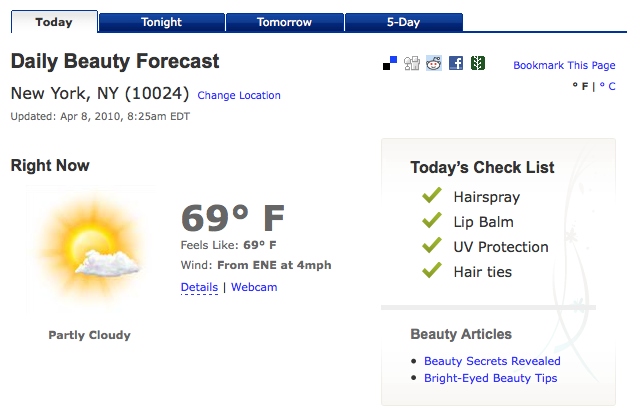Click the Hair ties green checkmark
Image resolution: width=627 pixels, height=407 pixels.
(x=432, y=271)
